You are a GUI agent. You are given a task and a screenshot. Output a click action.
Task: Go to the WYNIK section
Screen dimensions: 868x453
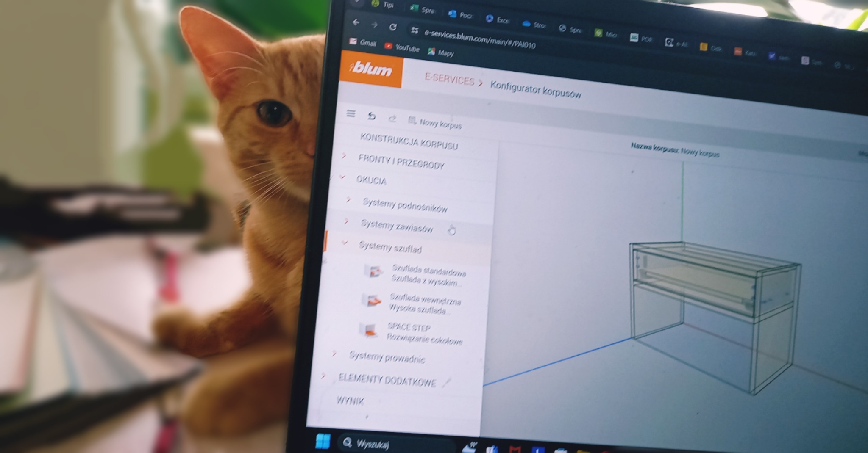(x=351, y=401)
